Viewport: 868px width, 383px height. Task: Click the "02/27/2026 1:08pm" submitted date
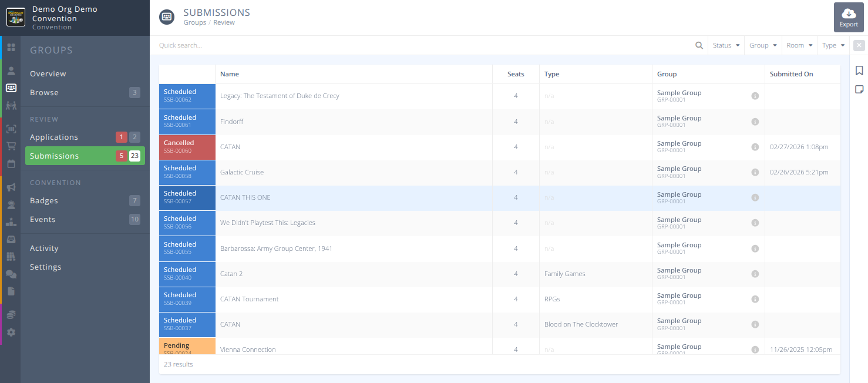point(799,147)
